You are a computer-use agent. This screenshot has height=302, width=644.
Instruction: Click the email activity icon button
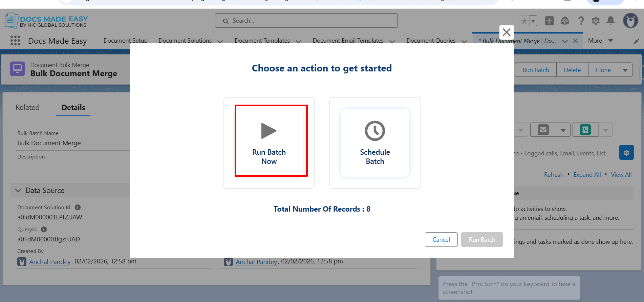[543, 130]
